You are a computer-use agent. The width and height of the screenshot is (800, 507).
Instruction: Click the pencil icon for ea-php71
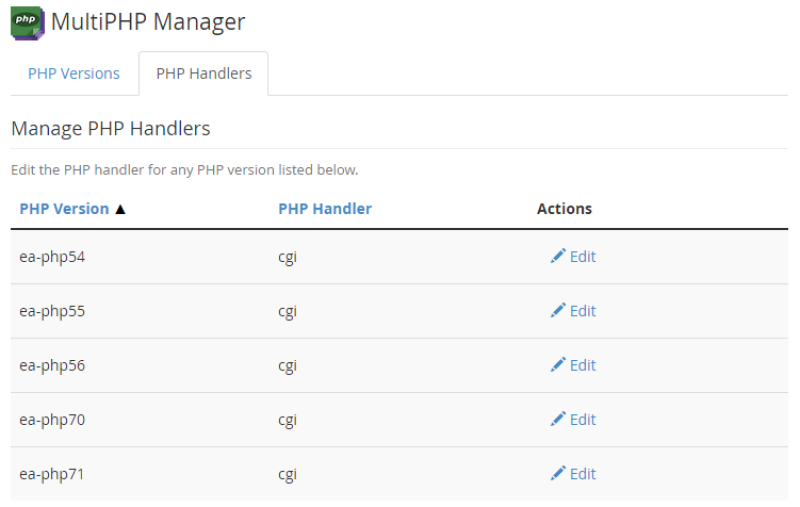[558, 473]
